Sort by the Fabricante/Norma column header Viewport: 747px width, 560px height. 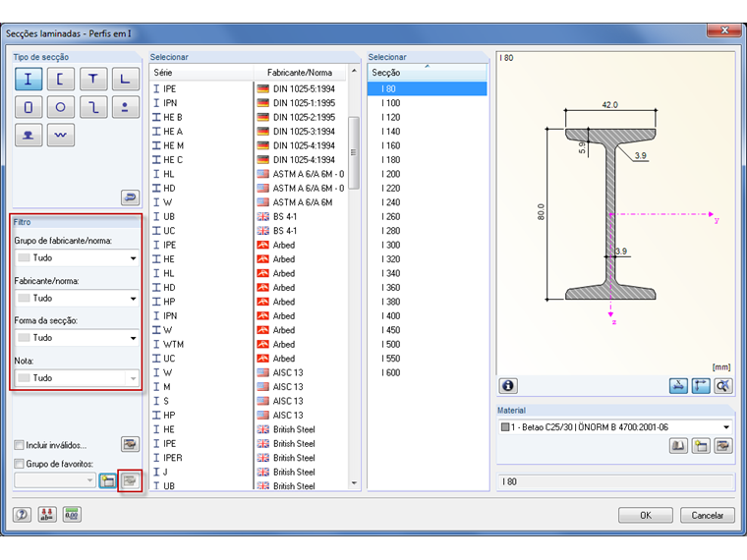(x=300, y=73)
